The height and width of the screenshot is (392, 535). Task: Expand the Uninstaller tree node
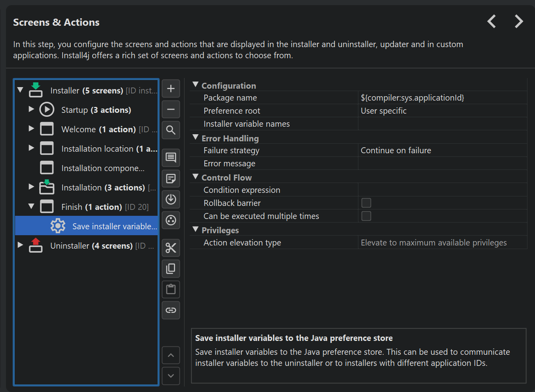pyautogui.click(x=20, y=245)
